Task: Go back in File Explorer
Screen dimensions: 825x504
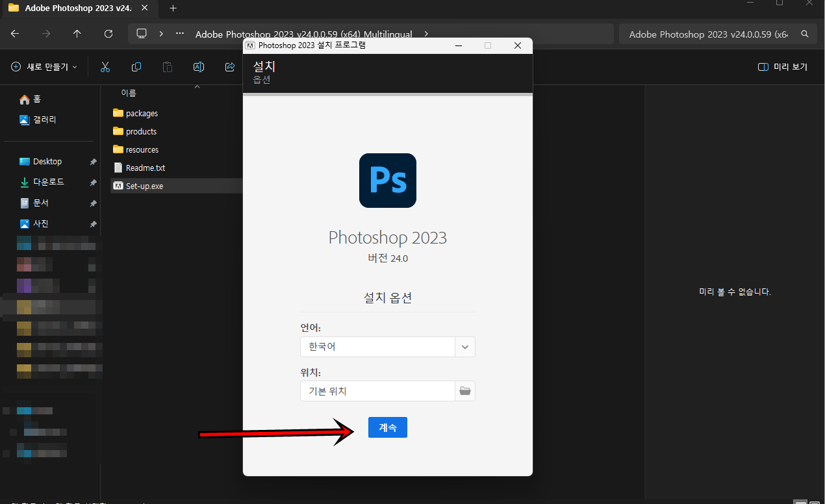Action: click(15, 34)
